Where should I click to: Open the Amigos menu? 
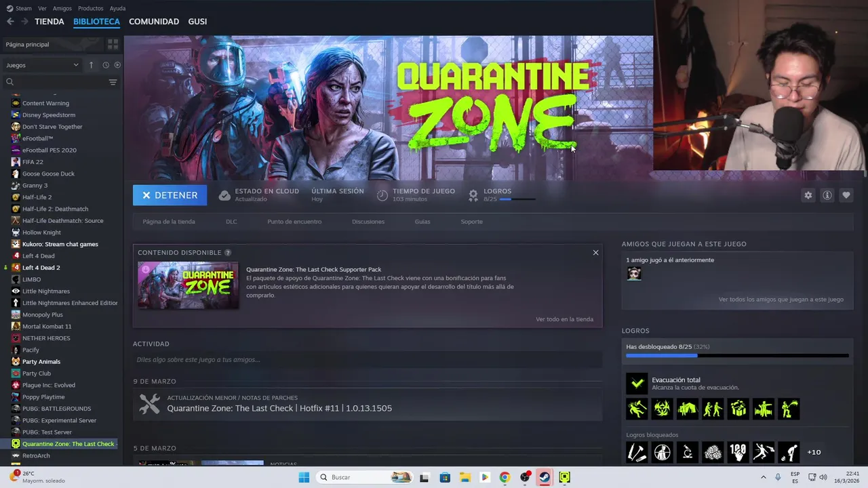pyautogui.click(x=62, y=8)
